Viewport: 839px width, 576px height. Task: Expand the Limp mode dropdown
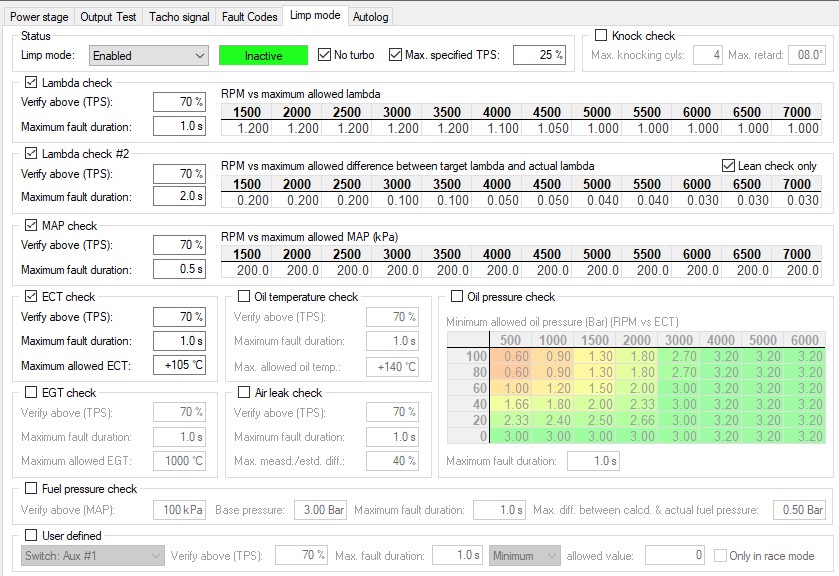pos(148,56)
